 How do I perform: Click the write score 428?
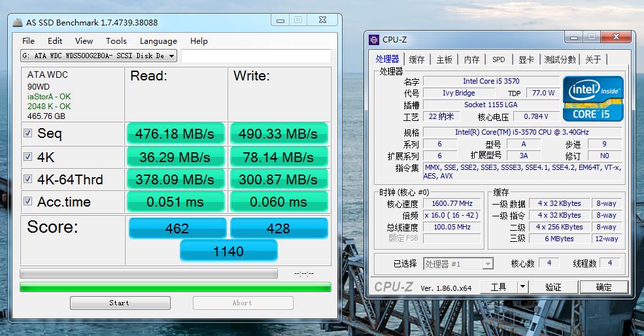pyautogui.click(x=279, y=228)
